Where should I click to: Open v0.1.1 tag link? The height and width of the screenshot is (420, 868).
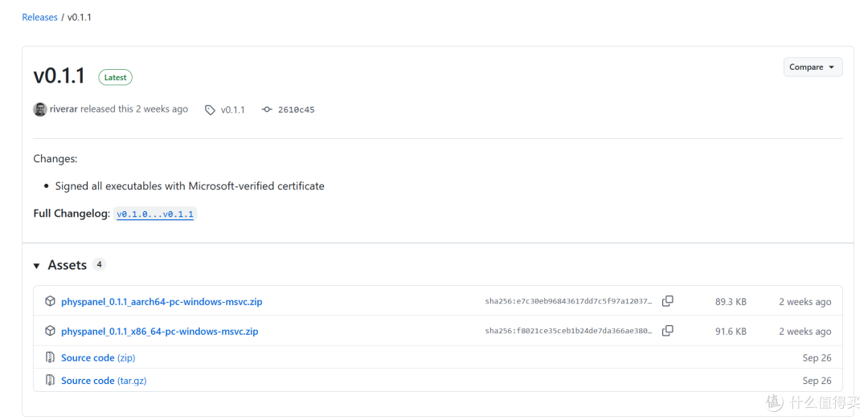(x=232, y=109)
